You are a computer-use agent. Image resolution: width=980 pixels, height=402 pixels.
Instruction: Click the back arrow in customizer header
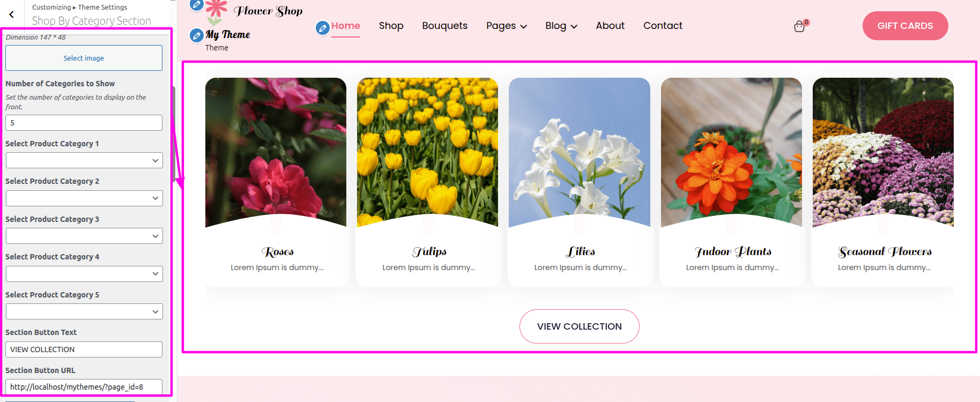[12, 14]
